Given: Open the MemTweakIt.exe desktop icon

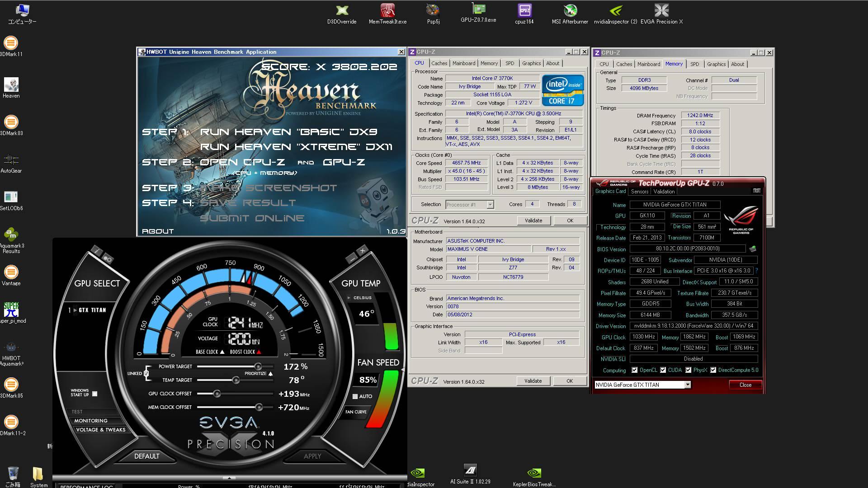Looking at the screenshot, I should click(x=387, y=14).
